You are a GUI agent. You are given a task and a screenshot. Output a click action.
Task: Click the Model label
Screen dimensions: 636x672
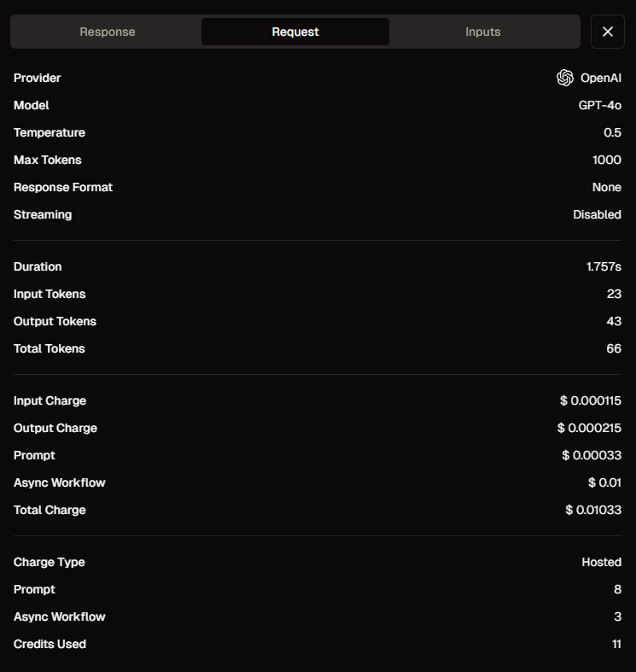point(32,105)
